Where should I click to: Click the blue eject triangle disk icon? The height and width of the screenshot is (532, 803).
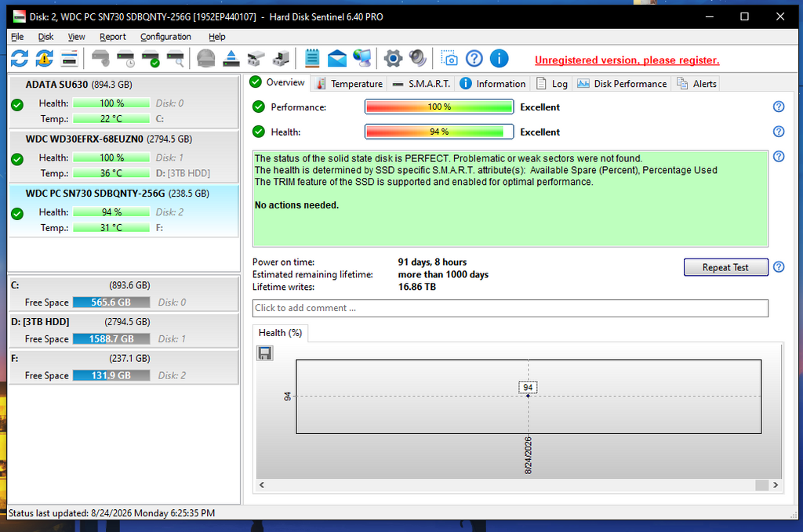click(x=231, y=58)
